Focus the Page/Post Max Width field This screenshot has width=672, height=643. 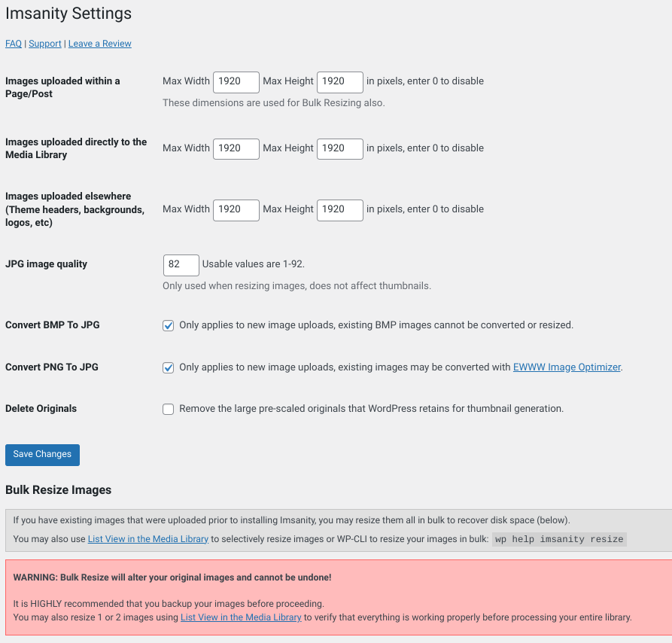(236, 81)
